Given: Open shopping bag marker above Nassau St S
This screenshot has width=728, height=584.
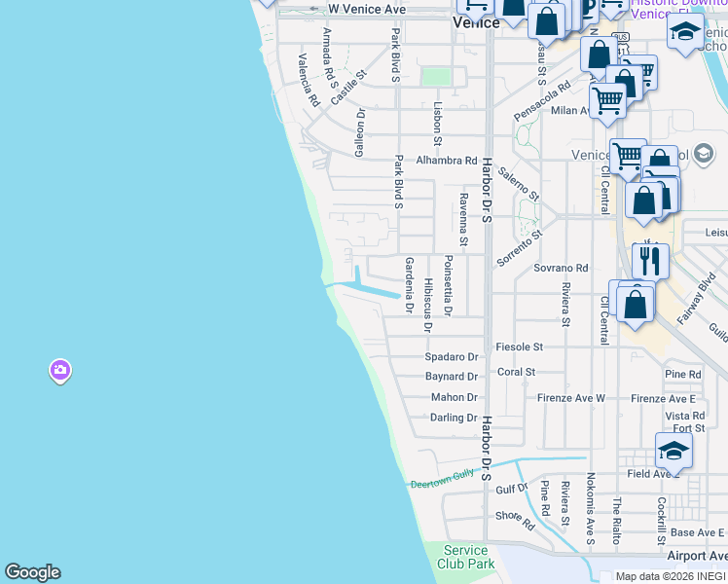Looking at the screenshot, I should click(x=547, y=22).
